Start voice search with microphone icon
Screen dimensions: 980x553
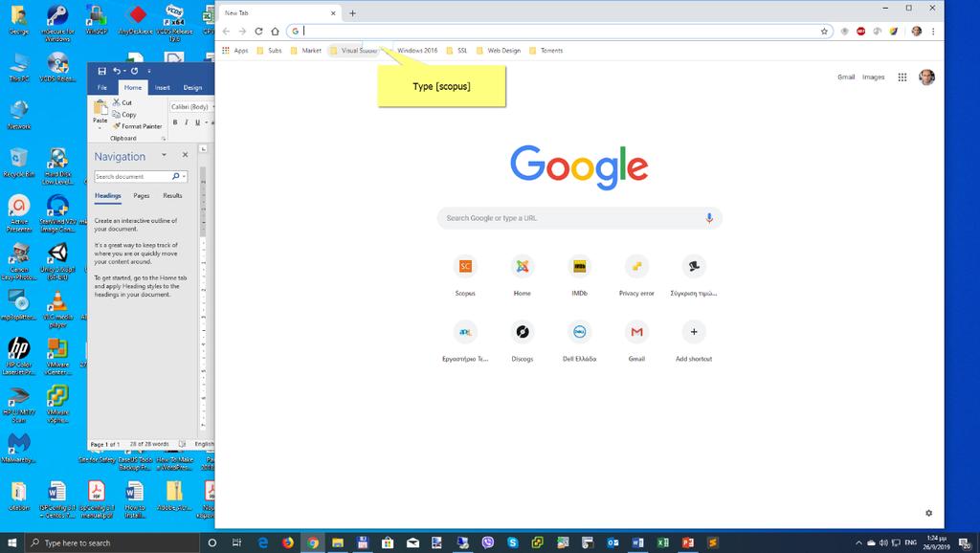[709, 218]
